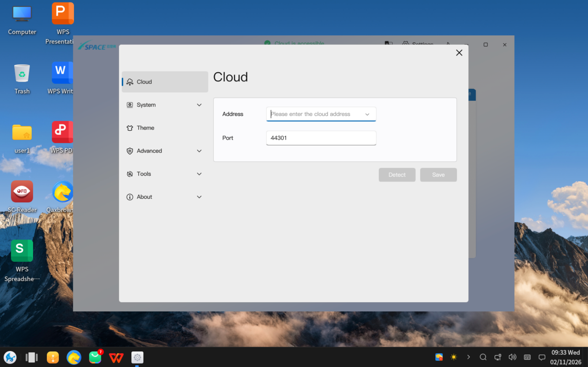The height and width of the screenshot is (367, 588).
Task: Open the Trash desktop icon
Action: (22, 74)
